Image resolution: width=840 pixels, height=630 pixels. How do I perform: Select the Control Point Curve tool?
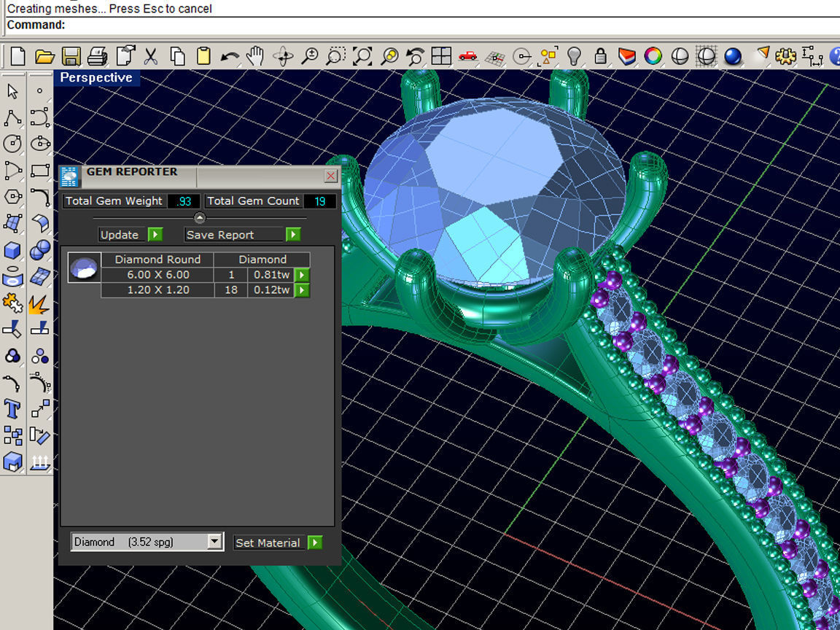coord(39,118)
